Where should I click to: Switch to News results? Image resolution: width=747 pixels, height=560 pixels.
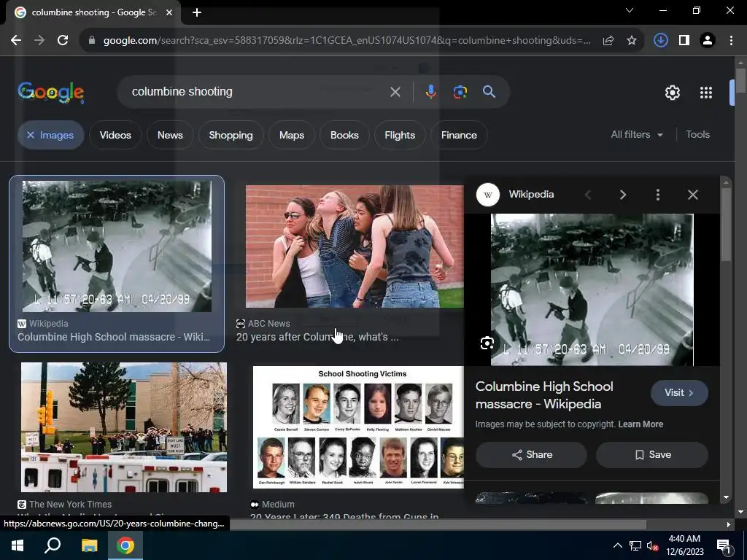tap(170, 135)
